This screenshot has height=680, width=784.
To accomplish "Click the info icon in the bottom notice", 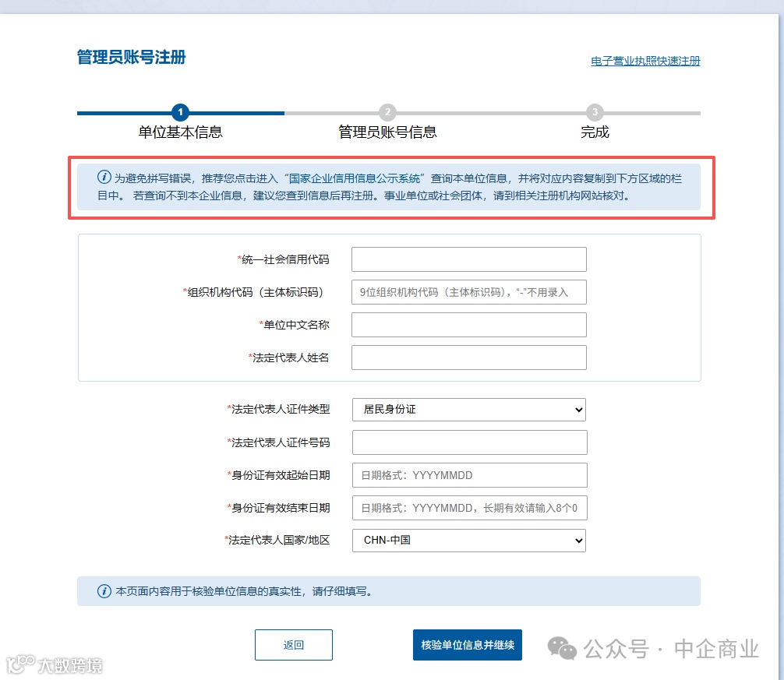I will (x=104, y=591).
